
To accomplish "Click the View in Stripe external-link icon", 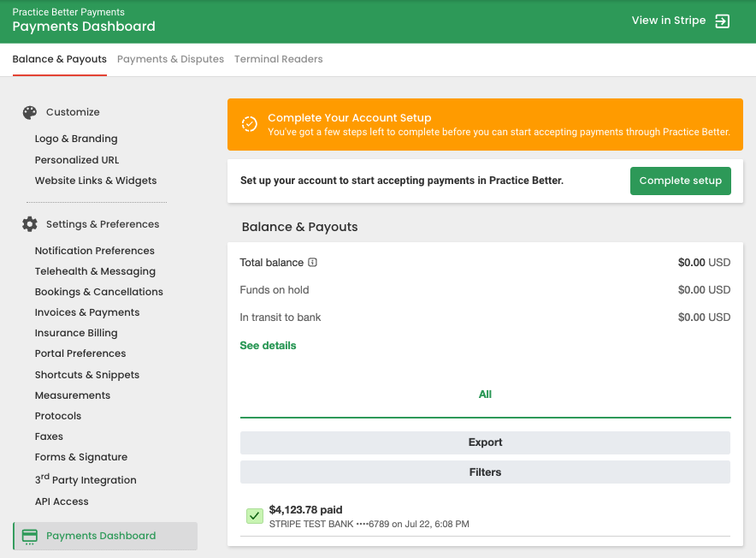I will point(721,21).
